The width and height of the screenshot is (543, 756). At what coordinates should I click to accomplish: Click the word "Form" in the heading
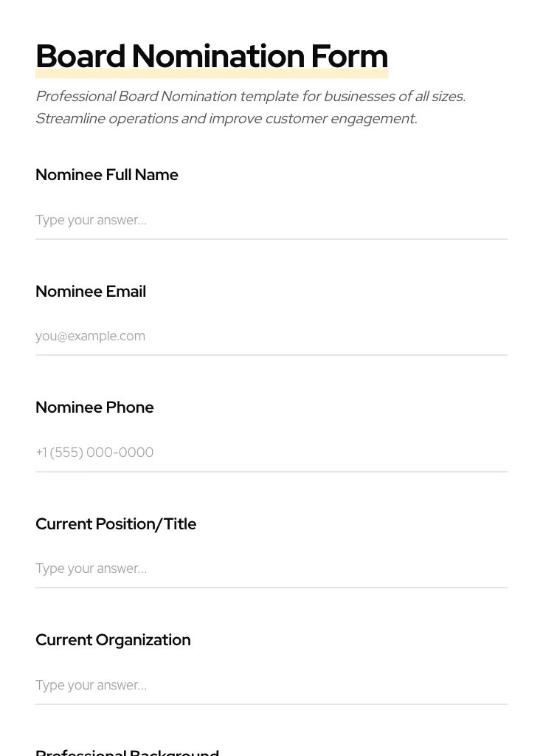349,56
